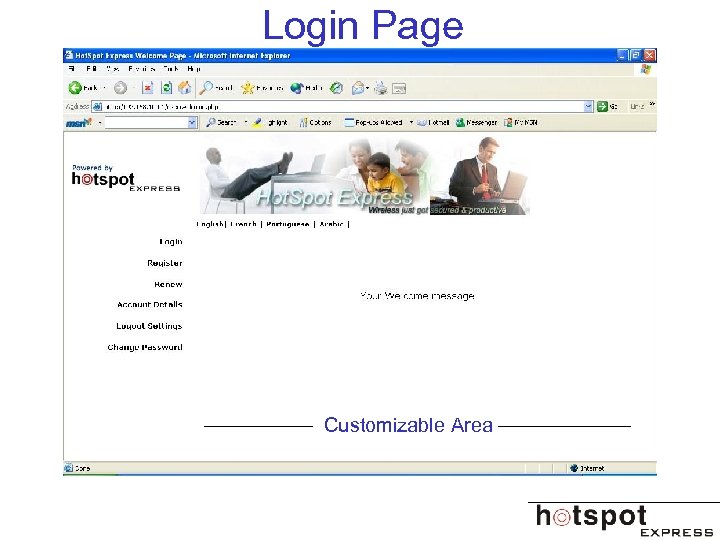Open the Logout Settings link
Viewport: 720px width, 540px height.
149,326
